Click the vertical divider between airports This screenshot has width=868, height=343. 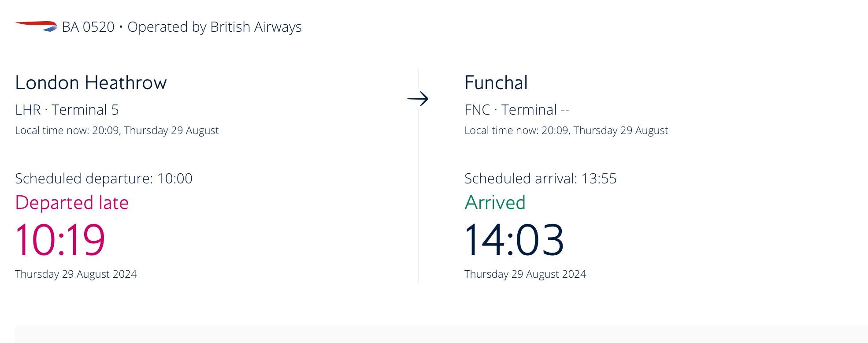(418, 198)
